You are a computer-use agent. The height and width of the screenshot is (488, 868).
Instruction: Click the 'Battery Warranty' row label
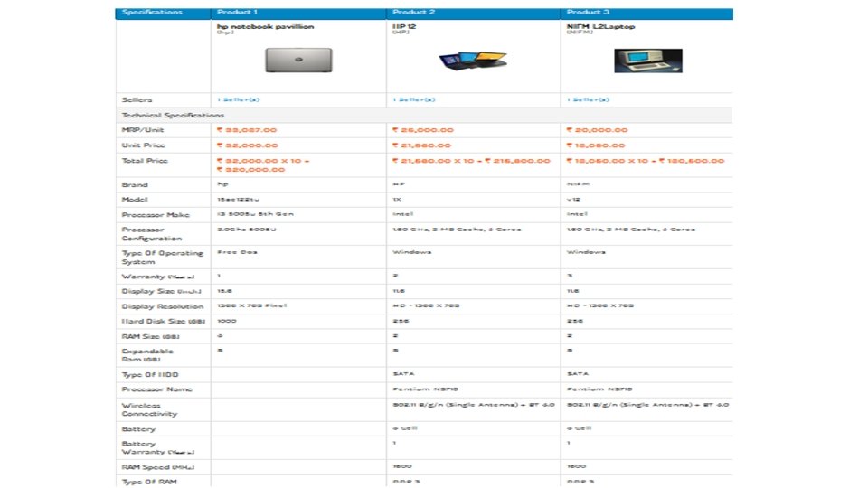click(x=157, y=447)
